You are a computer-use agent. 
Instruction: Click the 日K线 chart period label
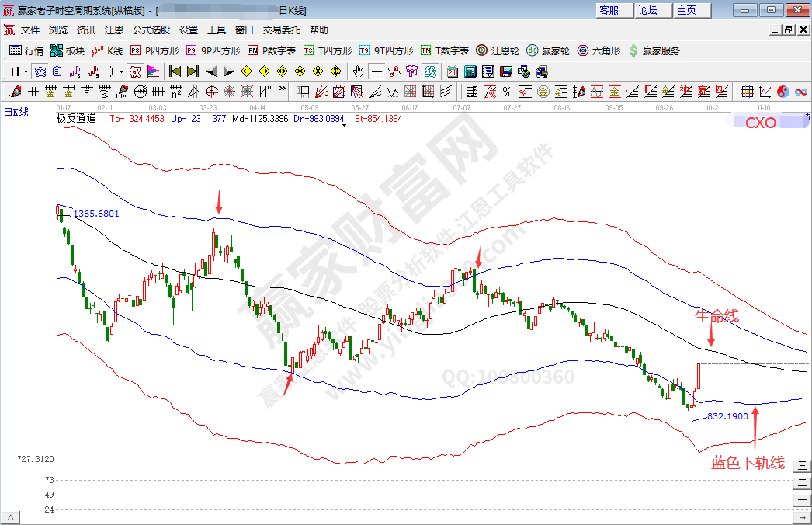pyautogui.click(x=16, y=113)
